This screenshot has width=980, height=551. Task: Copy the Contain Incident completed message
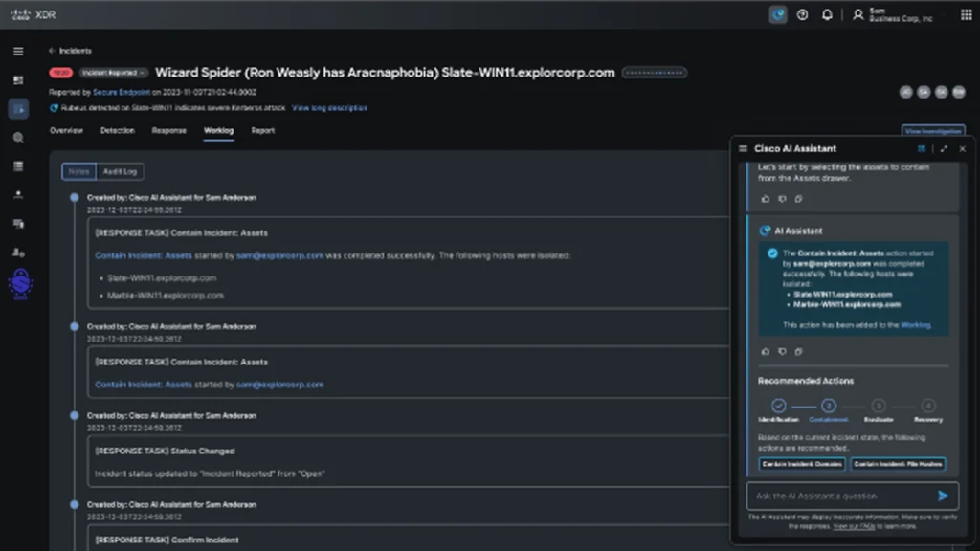coord(798,352)
